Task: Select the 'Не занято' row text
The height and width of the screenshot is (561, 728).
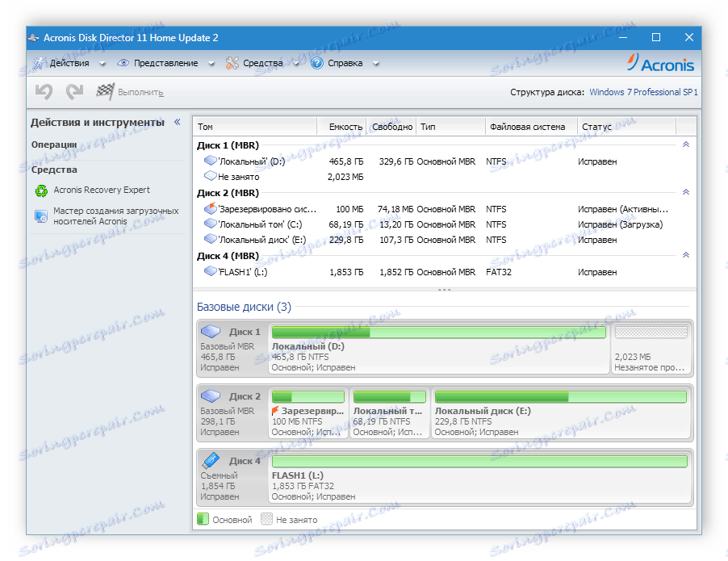Action: pyautogui.click(x=239, y=177)
